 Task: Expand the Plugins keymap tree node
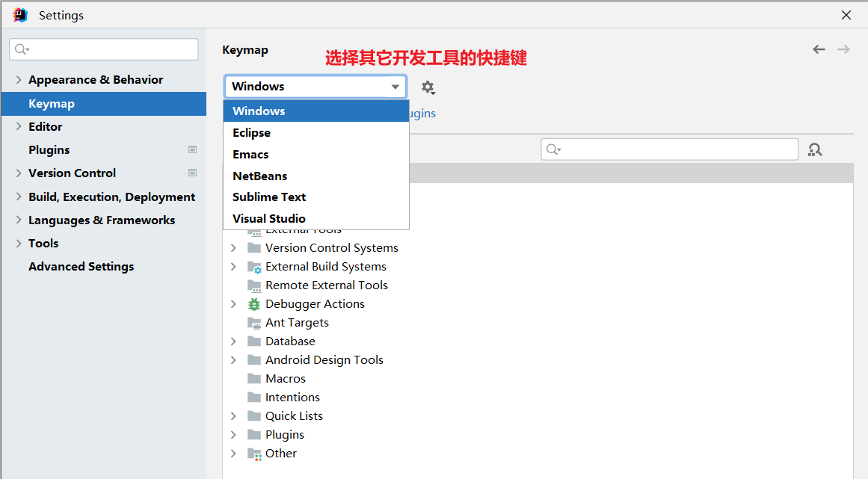click(x=233, y=435)
